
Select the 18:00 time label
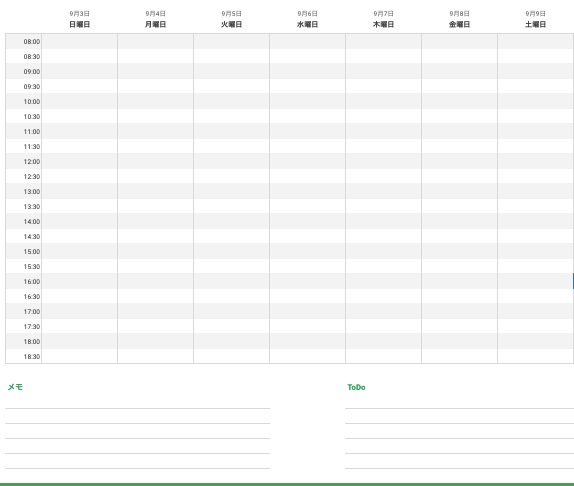[x=32, y=342]
